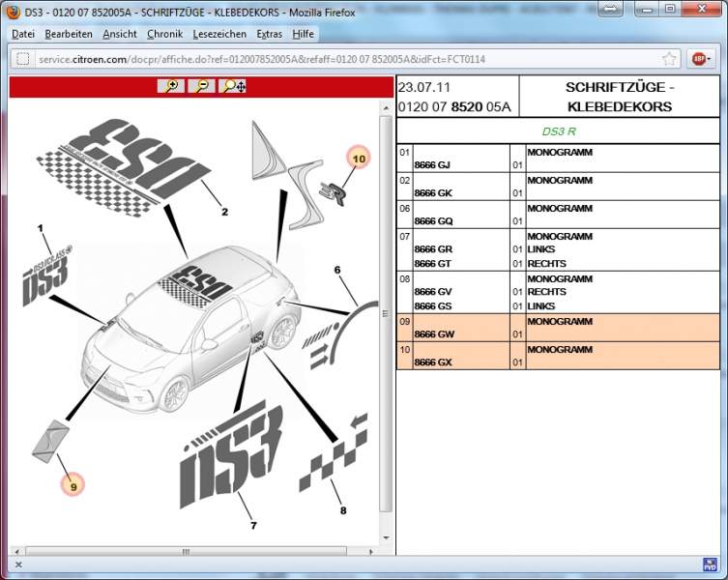Select callout number 9 in diagram

(x=73, y=486)
